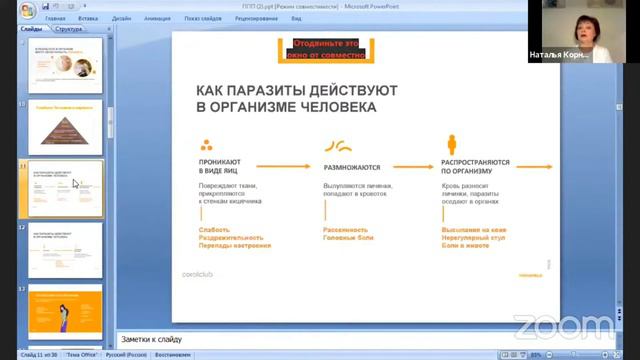Close the slides thumbnail pane
640x360 pixels.
pyautogui.click(x=109, y=29)
